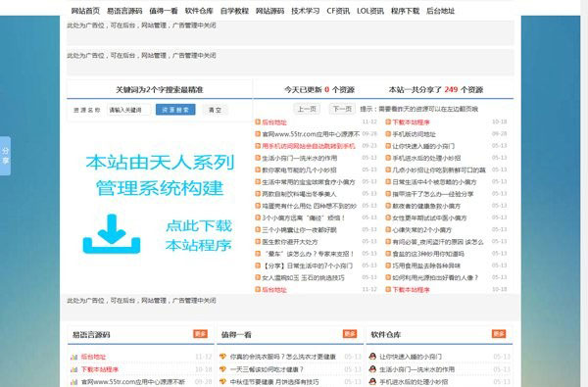Open 女性更年期试试中医小偏方 article
This screenshot has width=588, height=387.
point(429,218)
